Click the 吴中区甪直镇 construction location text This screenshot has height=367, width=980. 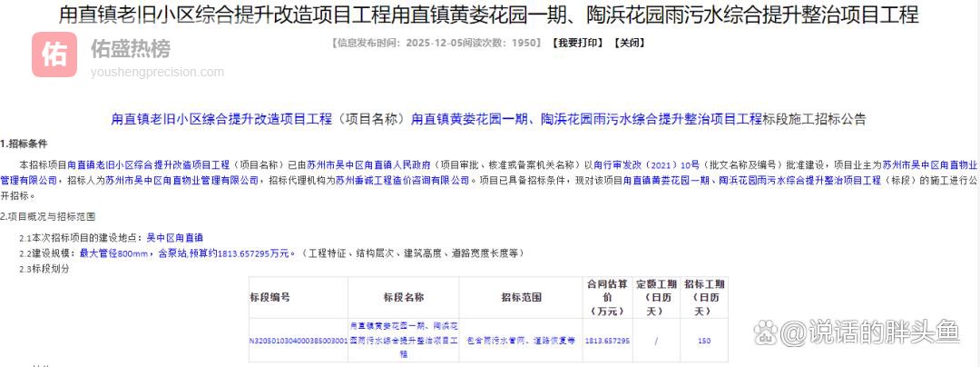coord(175,238)
